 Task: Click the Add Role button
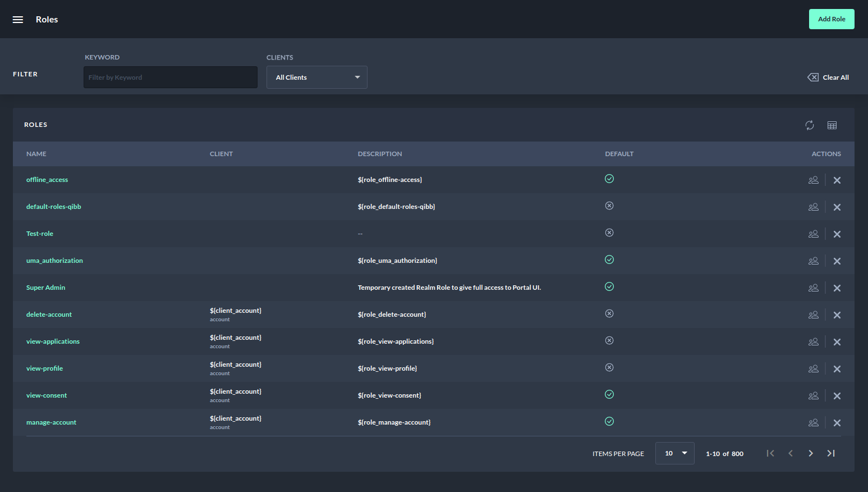click(x=831, y=19)
